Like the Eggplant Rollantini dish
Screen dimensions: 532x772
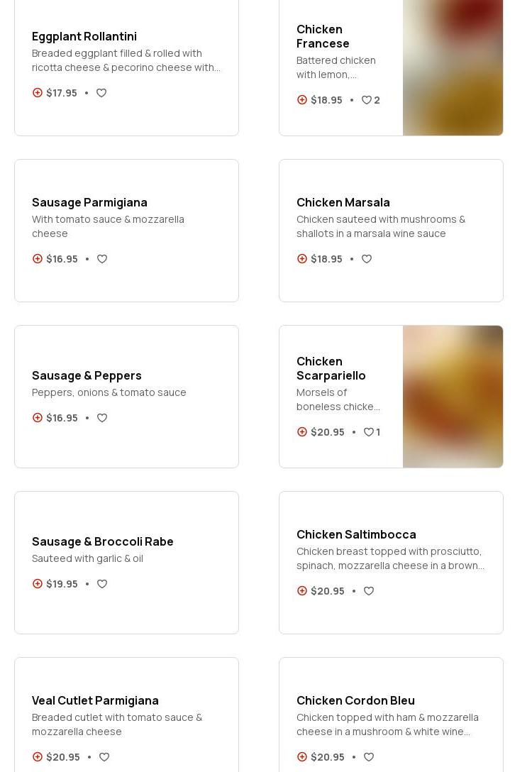101,93
